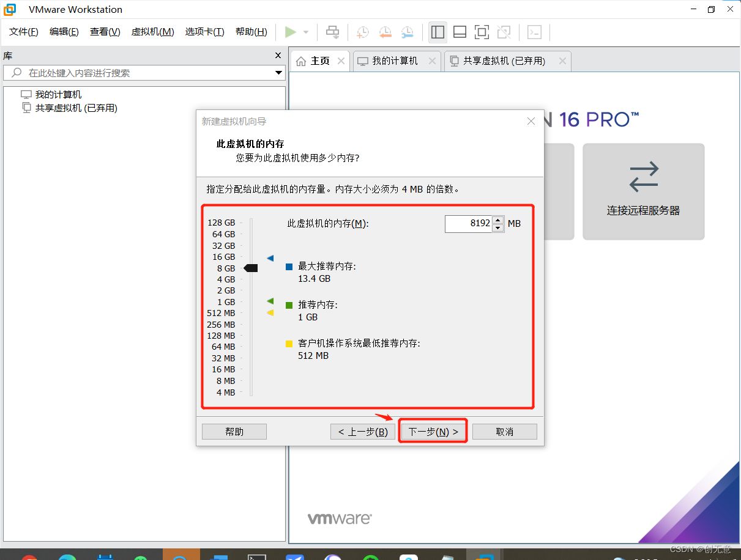The width and height of the screenshot is (741, 560).
Task: Close the 主页 tab
Action: click(x=341, y=61)
